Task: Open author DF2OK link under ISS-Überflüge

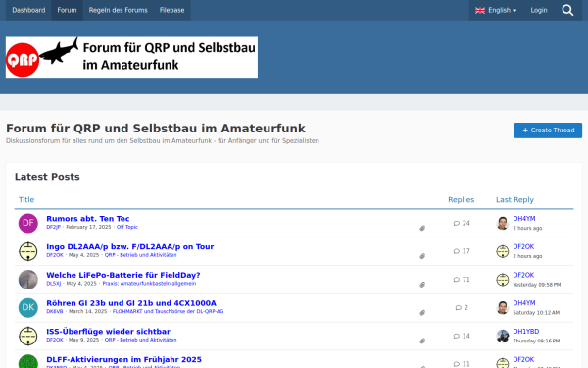Action: point(55,340)
